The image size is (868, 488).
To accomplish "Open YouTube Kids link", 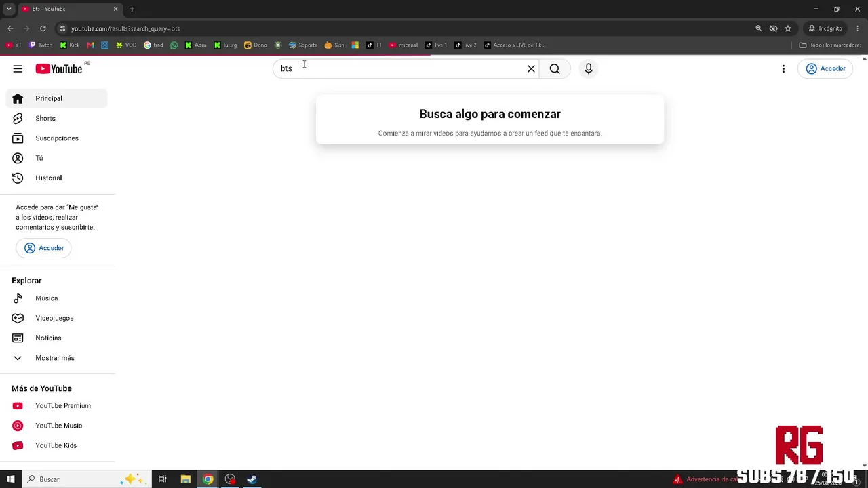I will coord(57,445).
